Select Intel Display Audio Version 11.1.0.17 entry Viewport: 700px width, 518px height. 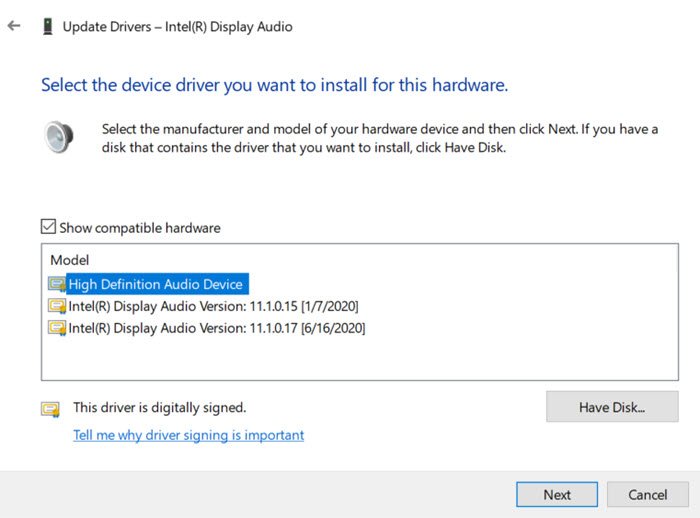click(217, 328)
